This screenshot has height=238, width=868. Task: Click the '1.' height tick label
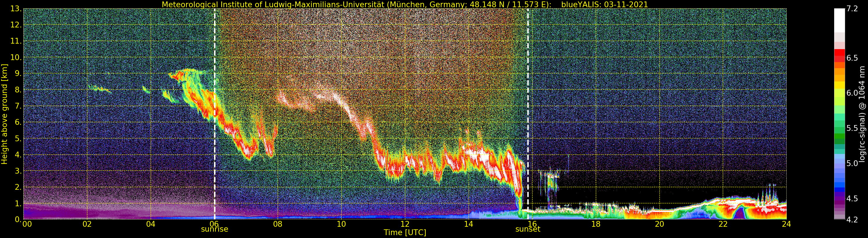click(18, 203)
